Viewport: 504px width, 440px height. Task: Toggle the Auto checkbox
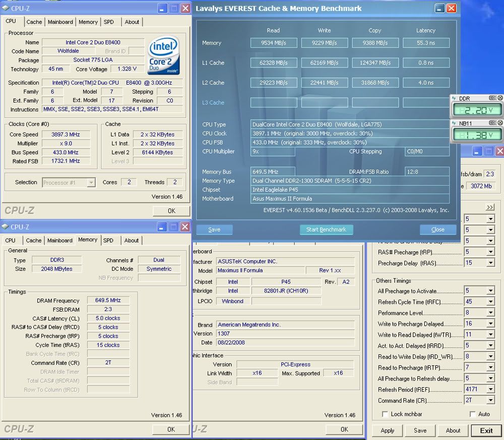[472, 414]
